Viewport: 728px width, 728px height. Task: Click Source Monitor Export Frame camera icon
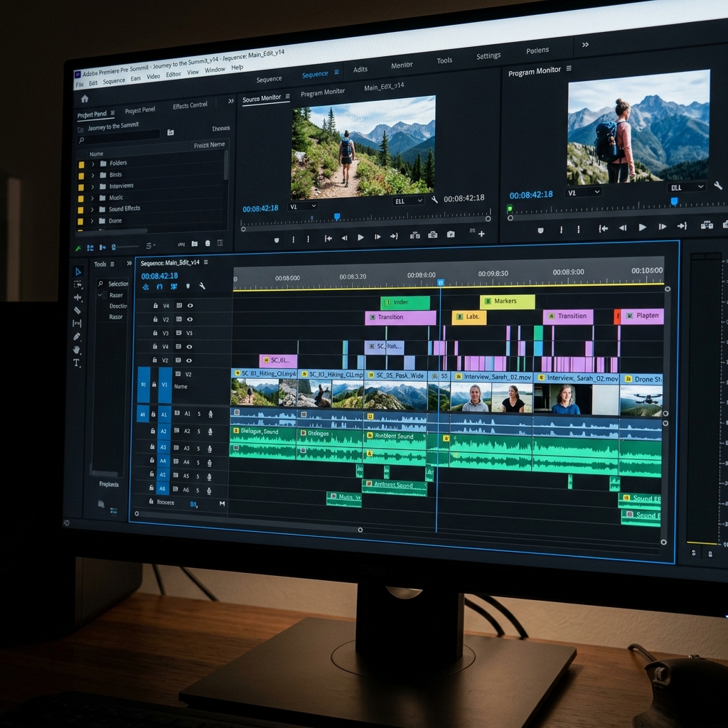[450, 235]
